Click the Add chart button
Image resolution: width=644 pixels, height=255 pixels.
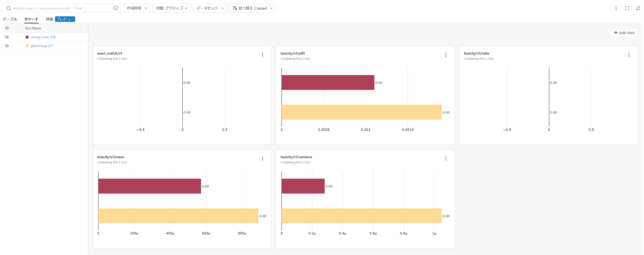pyautogui.click(x=624, y=33)
